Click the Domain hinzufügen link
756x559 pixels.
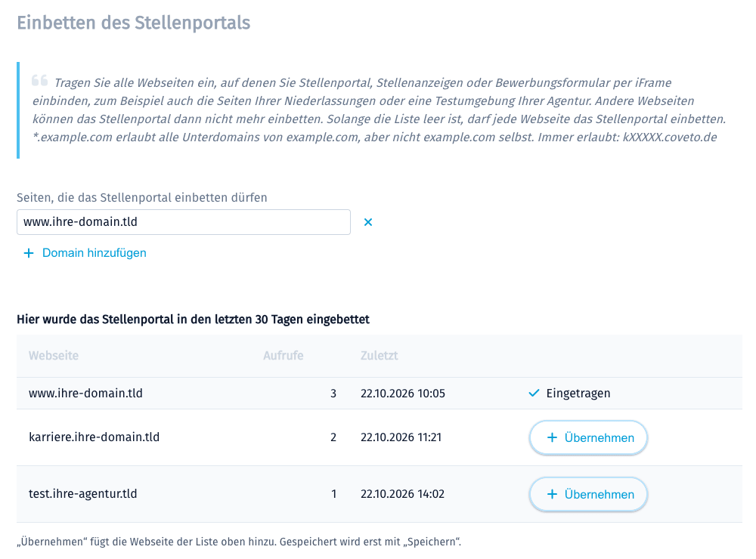pos(85,253)
